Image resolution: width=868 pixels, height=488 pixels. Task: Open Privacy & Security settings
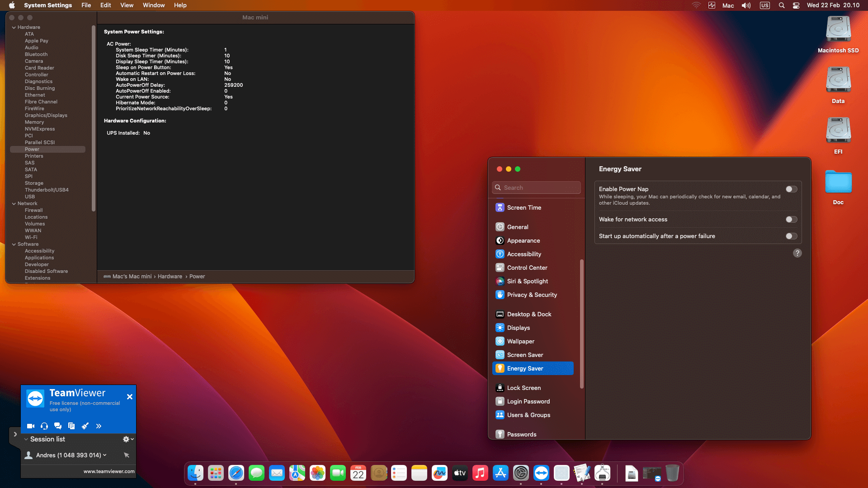[533, 295]
